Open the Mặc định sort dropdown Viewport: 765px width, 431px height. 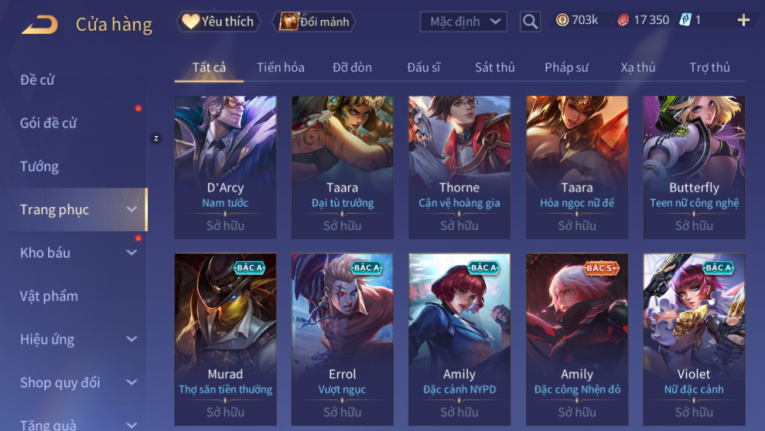[x=463, y=21]
